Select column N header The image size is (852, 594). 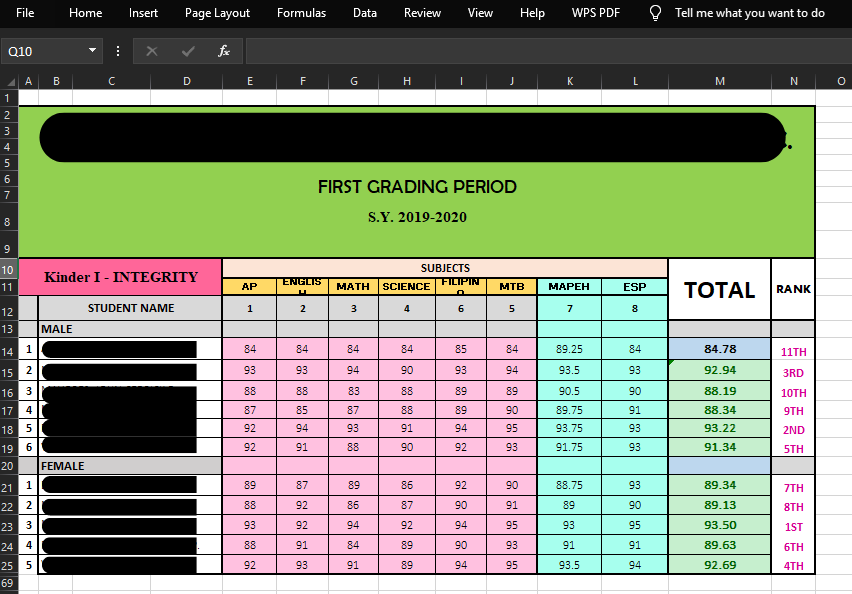[x=793, y=82]
